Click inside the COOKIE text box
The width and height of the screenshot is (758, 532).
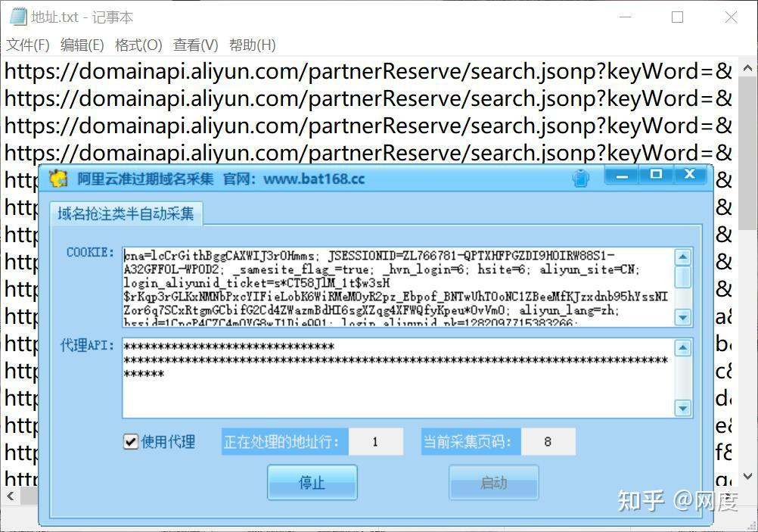coord(399,288)
